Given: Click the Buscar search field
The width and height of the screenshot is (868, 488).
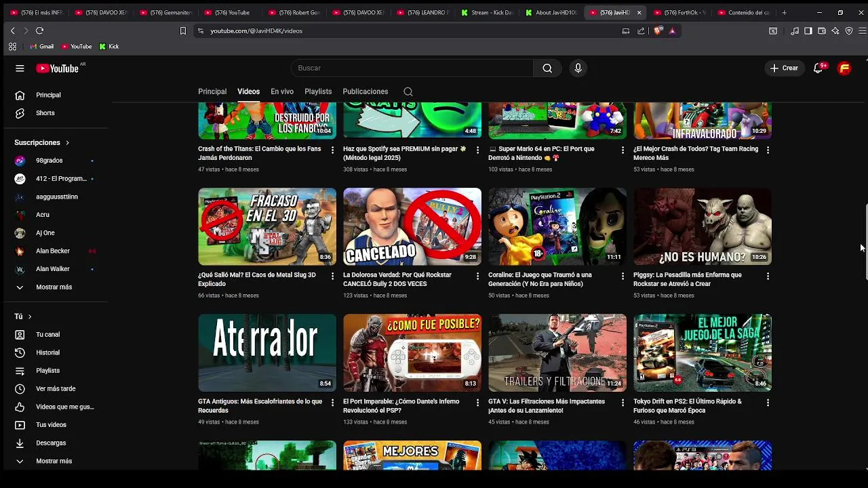Looking at the screenshot, I should [412, 68].
